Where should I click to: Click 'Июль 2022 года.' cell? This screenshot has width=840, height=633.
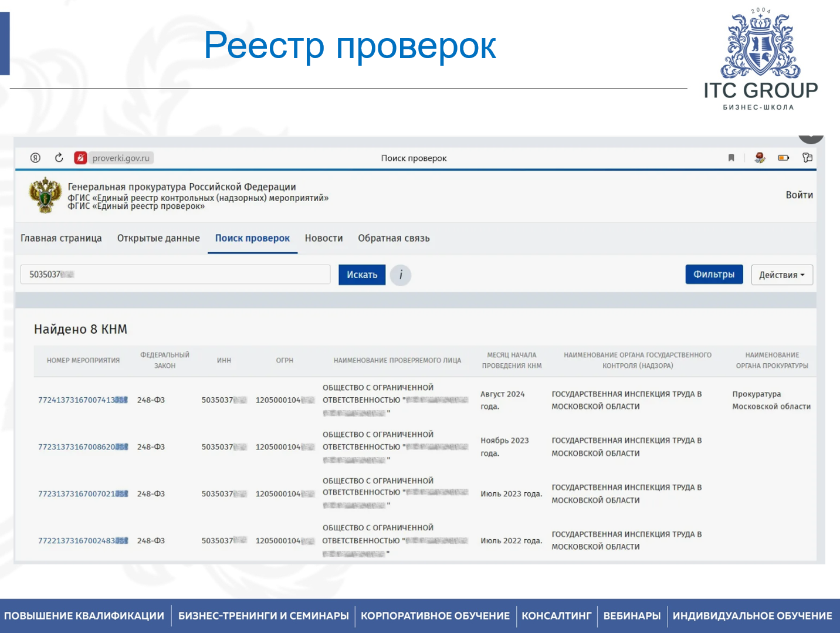[x=512, y=541]
